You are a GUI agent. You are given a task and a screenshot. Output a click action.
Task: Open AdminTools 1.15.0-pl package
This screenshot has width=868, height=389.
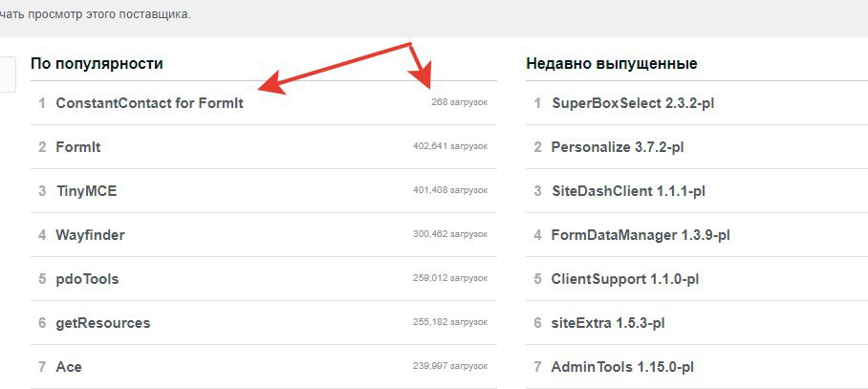coord(622,367)
